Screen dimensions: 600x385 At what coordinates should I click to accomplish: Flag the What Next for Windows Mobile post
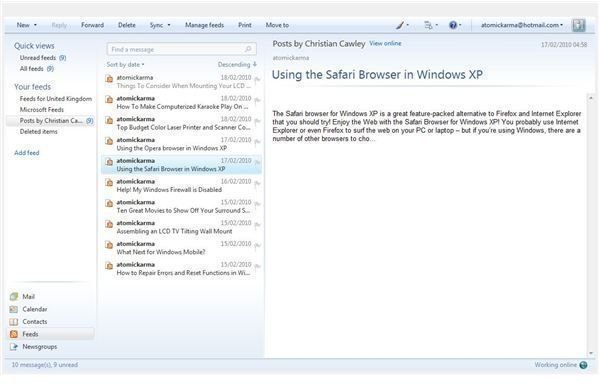click(257, 245)
